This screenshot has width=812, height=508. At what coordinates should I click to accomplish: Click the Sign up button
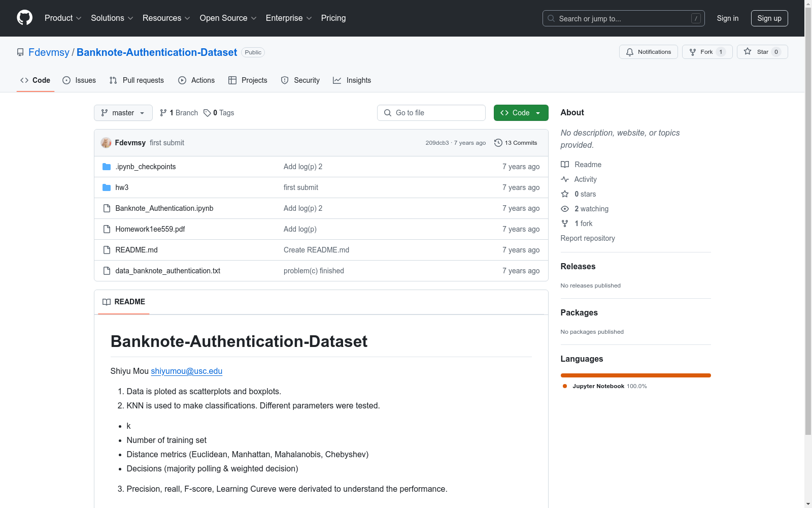click(x=769, y=18)
